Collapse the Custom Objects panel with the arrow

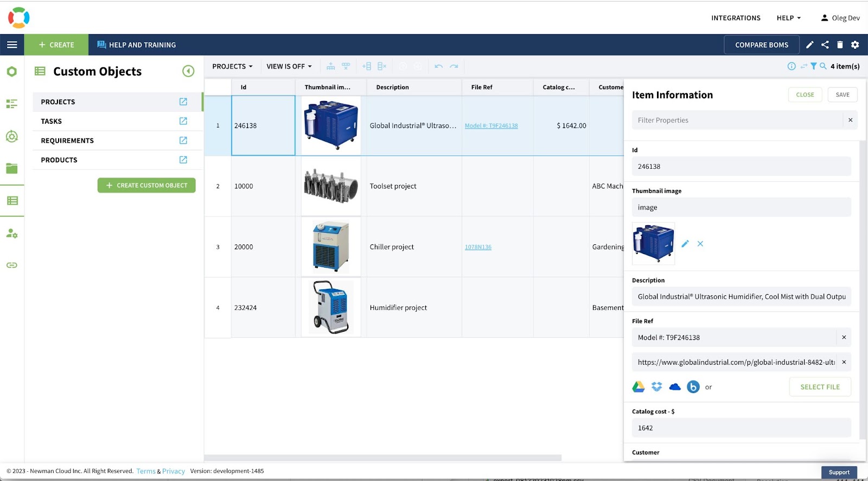tap(188, 71)
